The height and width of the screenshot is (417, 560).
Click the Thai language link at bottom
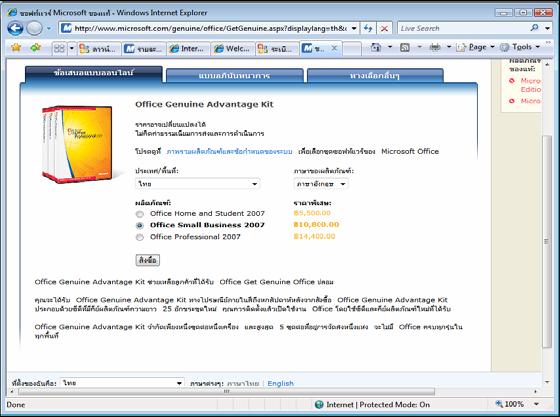tap(243, 383)
